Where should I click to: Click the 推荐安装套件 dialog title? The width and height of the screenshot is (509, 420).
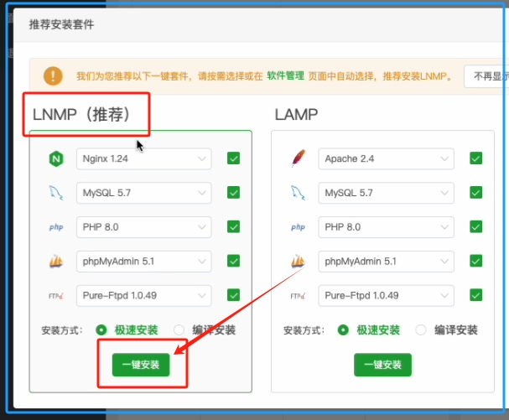61,24
